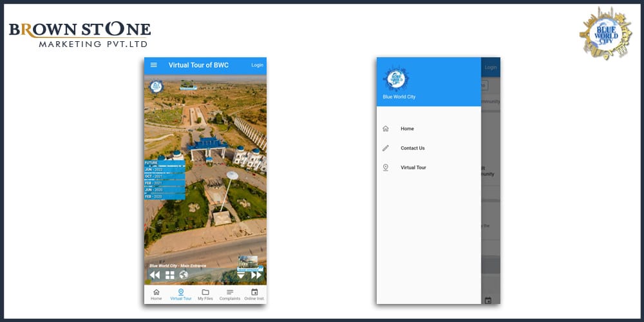Tap the location pin icon beside Virtual Tour
This screenshot has height=322, width=644.
pos(385,167)
